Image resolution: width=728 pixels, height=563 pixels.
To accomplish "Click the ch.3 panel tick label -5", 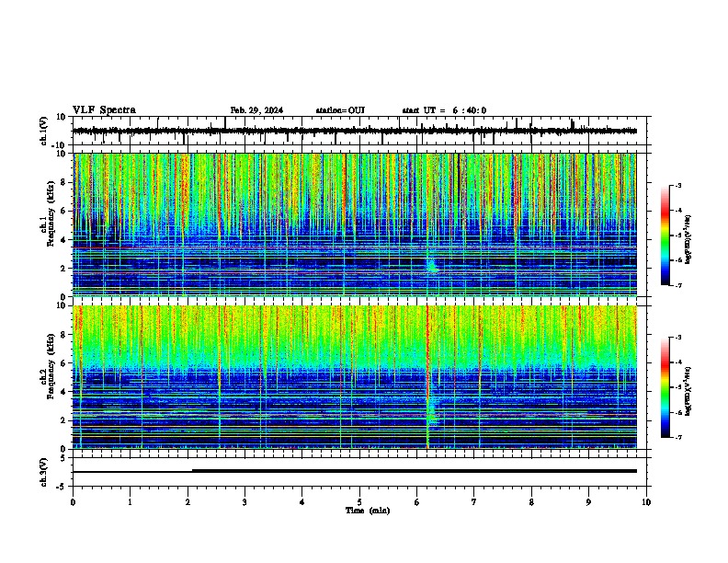I will (63, 487).
